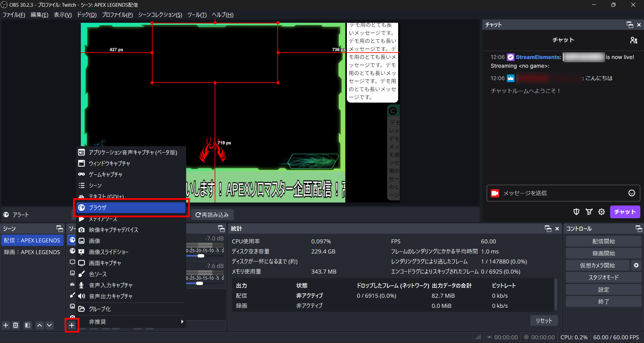Open scene filters icon in シーン dock

[28, 325]
